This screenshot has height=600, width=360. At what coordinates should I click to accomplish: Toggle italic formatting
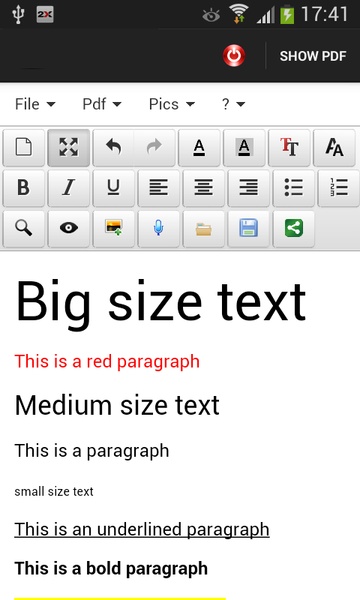[68, 188]
